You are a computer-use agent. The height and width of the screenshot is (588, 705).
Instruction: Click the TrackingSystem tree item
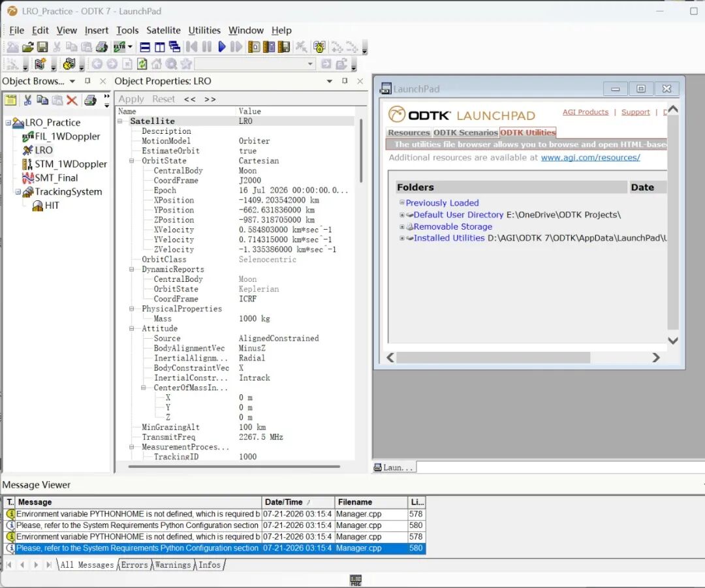tap(69, 191)
